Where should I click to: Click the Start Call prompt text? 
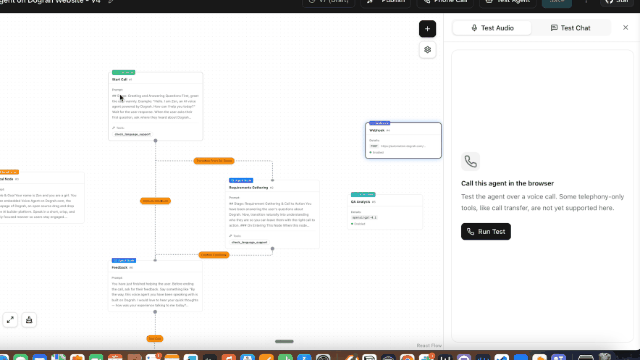click(x=156, y=107)
